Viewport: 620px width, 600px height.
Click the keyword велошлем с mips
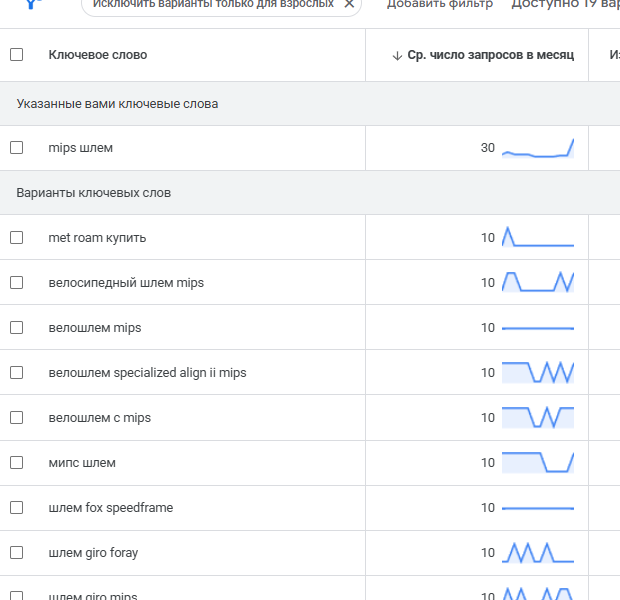pos(100,418)
